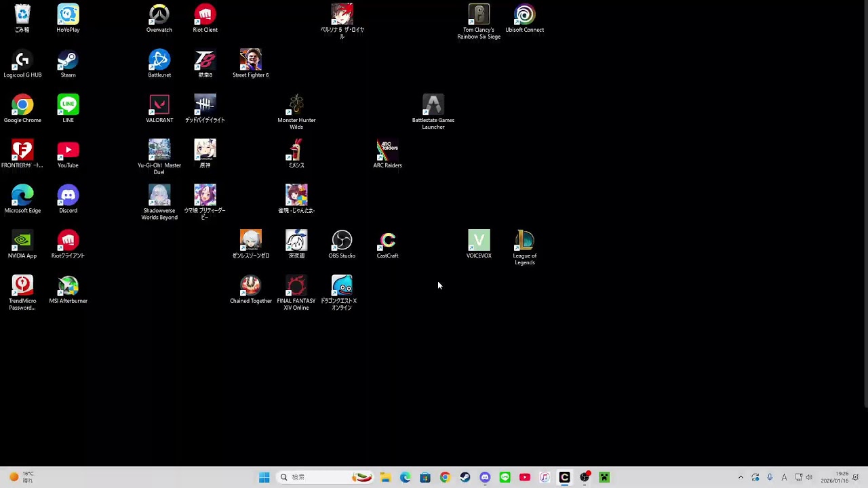This screenshot has height=488, width=868.
Task: Select the FRONTIER support desktop icon
Action: 22,155
